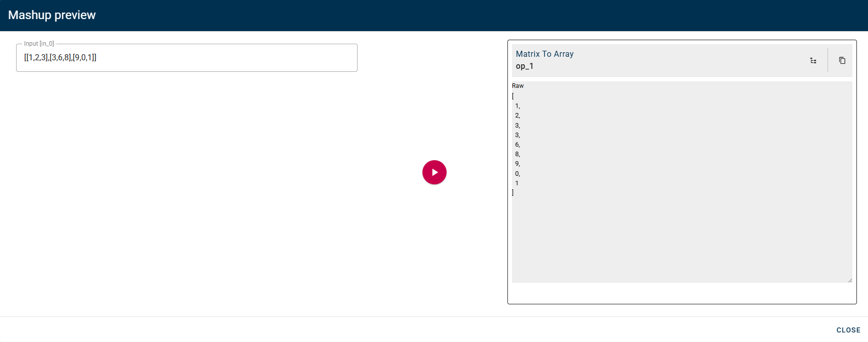Copy the op_1 output to clipboard

pos(842,61)
